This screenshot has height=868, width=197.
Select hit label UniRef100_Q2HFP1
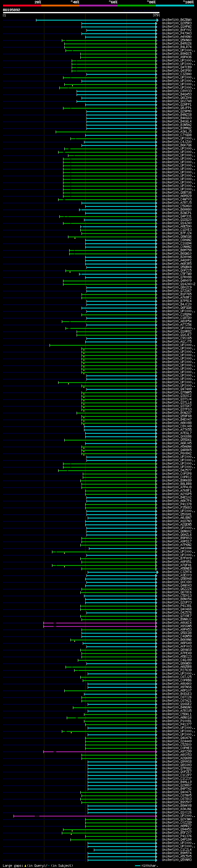click(176, 104)
